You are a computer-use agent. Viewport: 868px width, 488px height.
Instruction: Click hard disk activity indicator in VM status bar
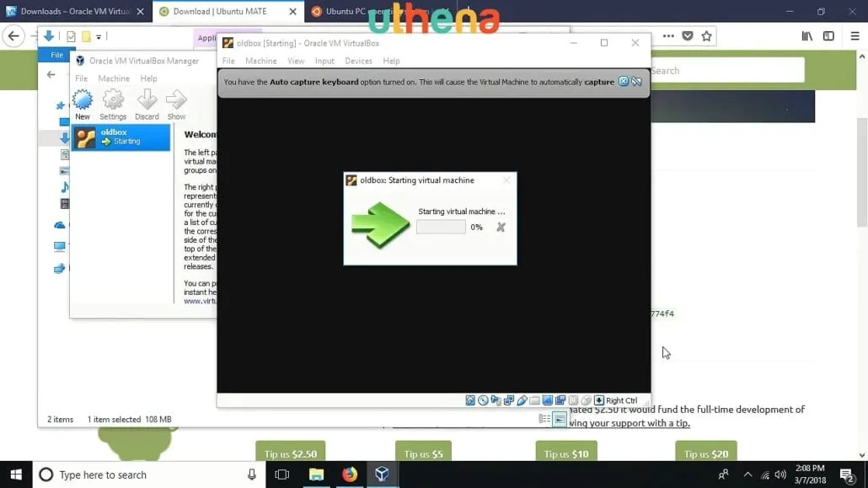tap(470, 400)
